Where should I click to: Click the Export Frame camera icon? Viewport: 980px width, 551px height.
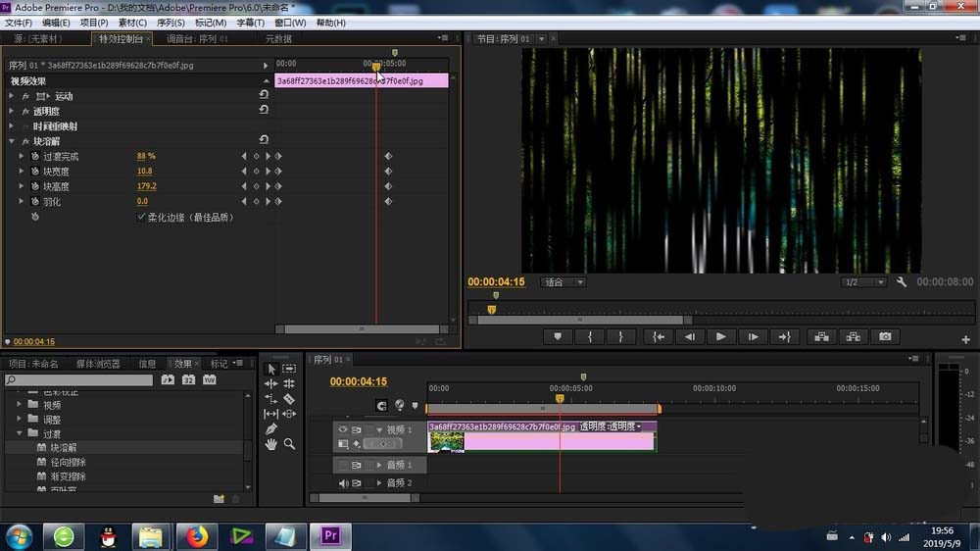(885, 336)
